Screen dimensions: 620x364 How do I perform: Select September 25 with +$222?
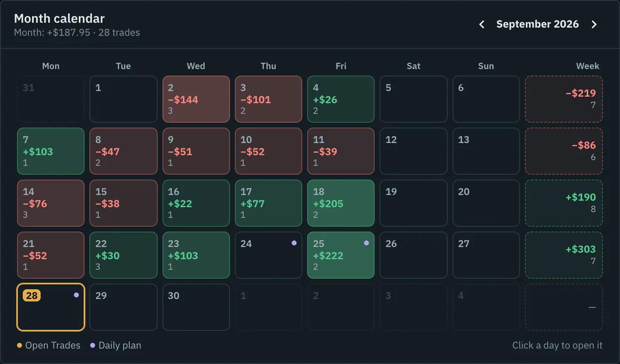341,255
